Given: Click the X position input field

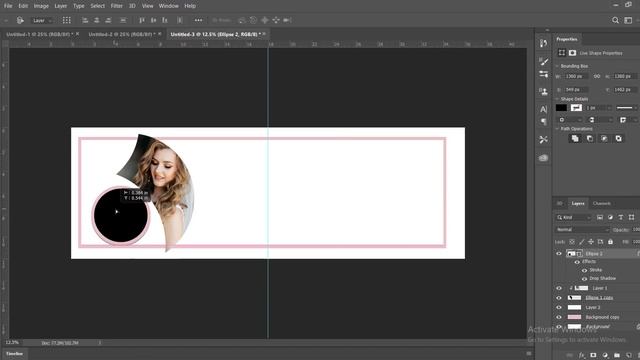Looking at the screenshot, I should (576, 89).
